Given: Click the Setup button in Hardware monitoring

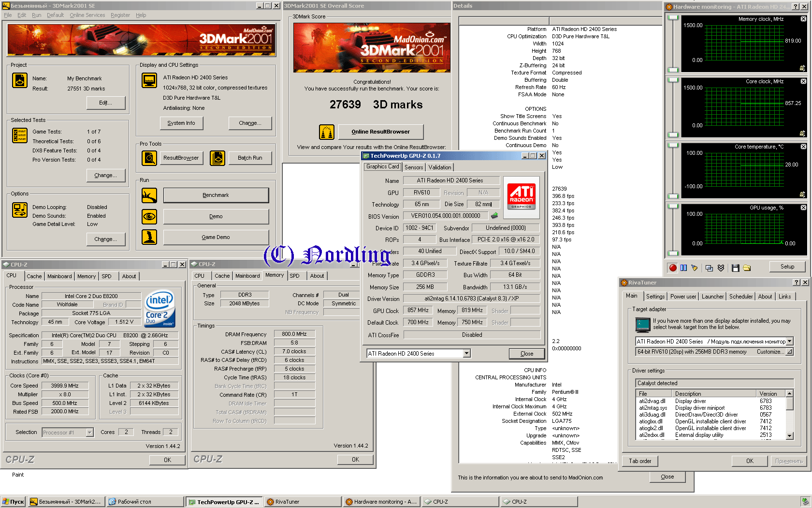Looking at the screenshot, I should pyautogui.click(x=787, y=267).
